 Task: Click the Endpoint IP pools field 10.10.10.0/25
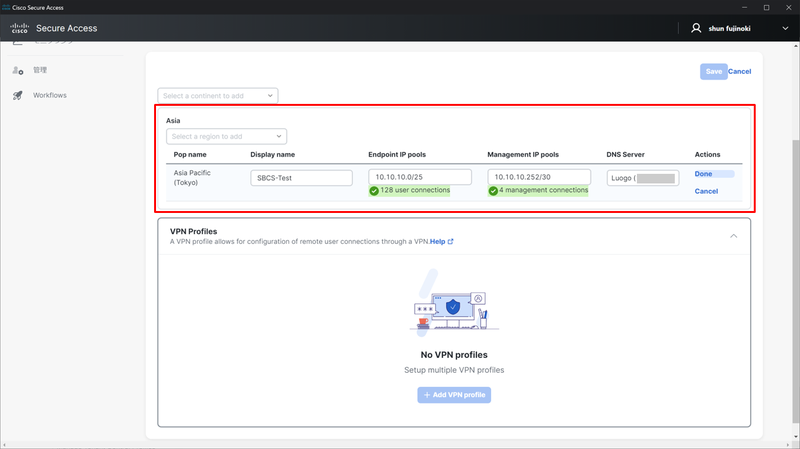[x=420, y=177]
